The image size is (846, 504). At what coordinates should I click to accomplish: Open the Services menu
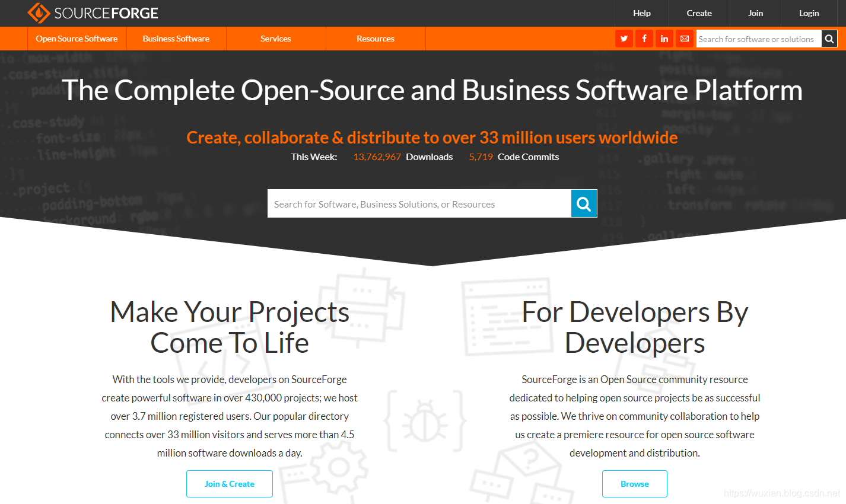point(276,39)
